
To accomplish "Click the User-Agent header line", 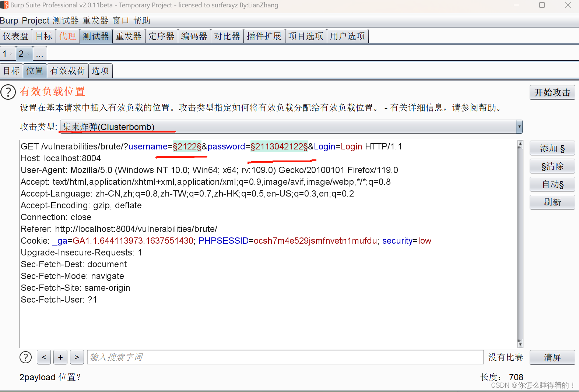I will (209, 170).
